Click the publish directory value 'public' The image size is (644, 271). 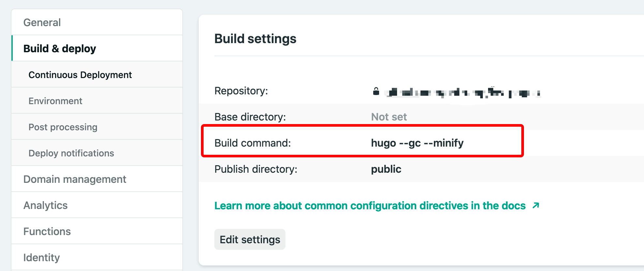(386, 169)
